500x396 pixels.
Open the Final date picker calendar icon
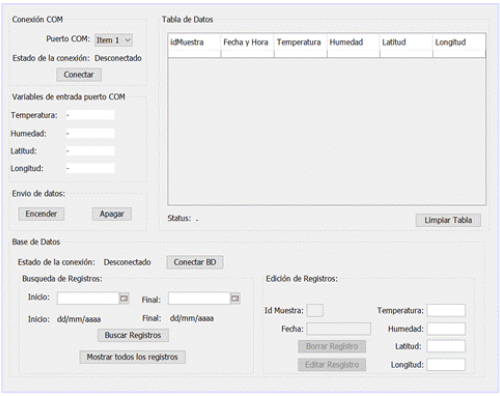(235, 298)
